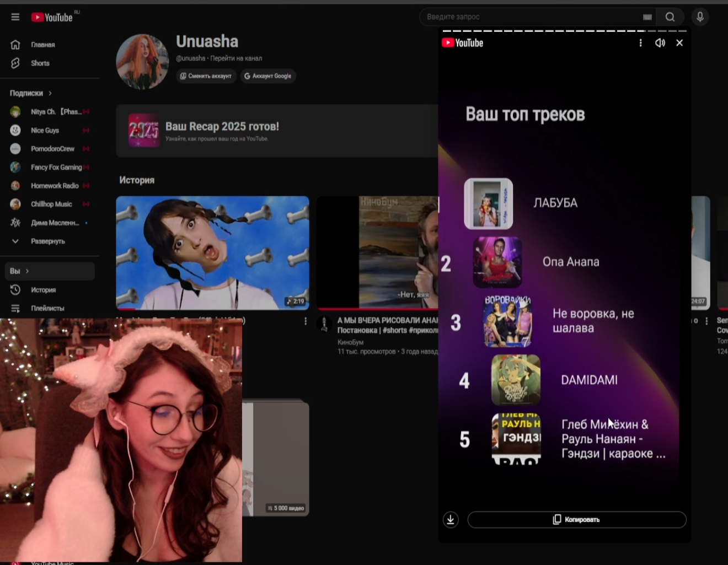Click the Ваш топ треков heading
The image size is (728, 565).
pyautogui.click(x=525, y=115)
